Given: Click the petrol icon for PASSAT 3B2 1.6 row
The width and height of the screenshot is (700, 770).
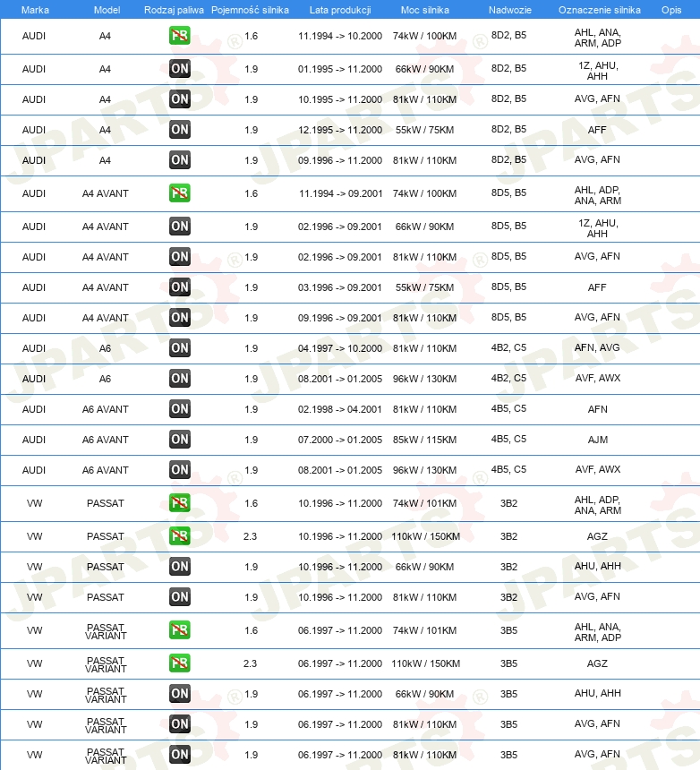Looking at the screenshot, I should click(x=180, y=503).
